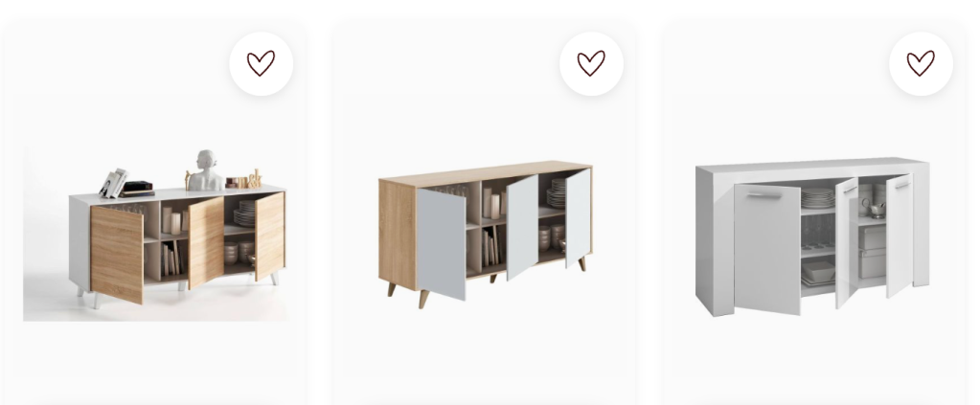Add oak sideboard with grey doors to wishlist
980x405 pixels.
pyautogui.click(x=591, y=63)
